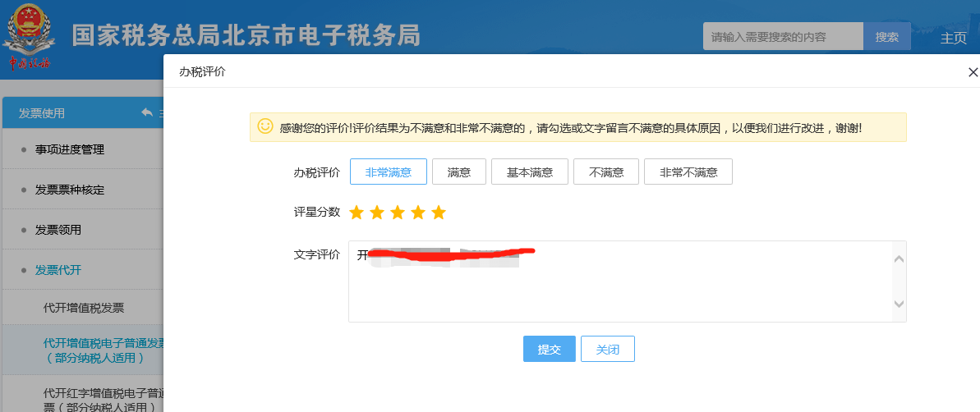
Task: Submit the evaluation with 提交
Action: pos(550,349)
